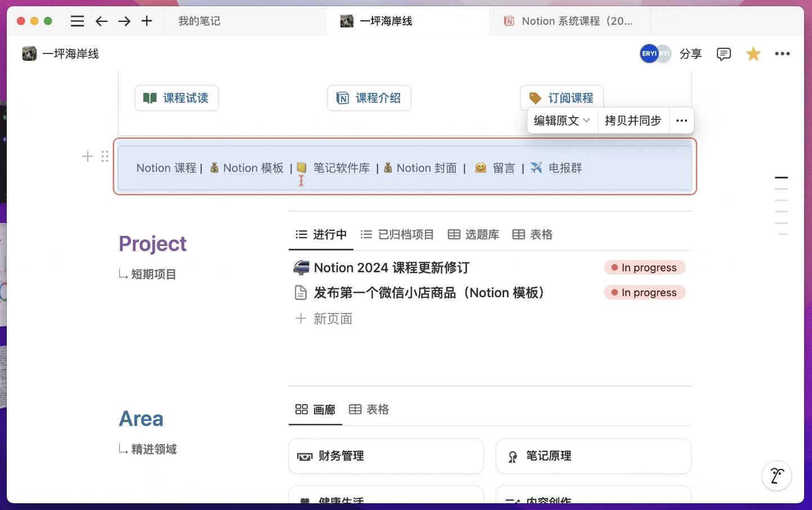Open the 留言 link
Image resolution: width=812 pixels, height=510 pixels.
504,168
